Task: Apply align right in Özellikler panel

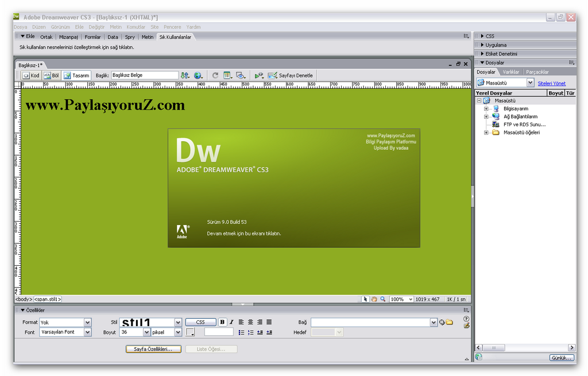Action: 260,322
